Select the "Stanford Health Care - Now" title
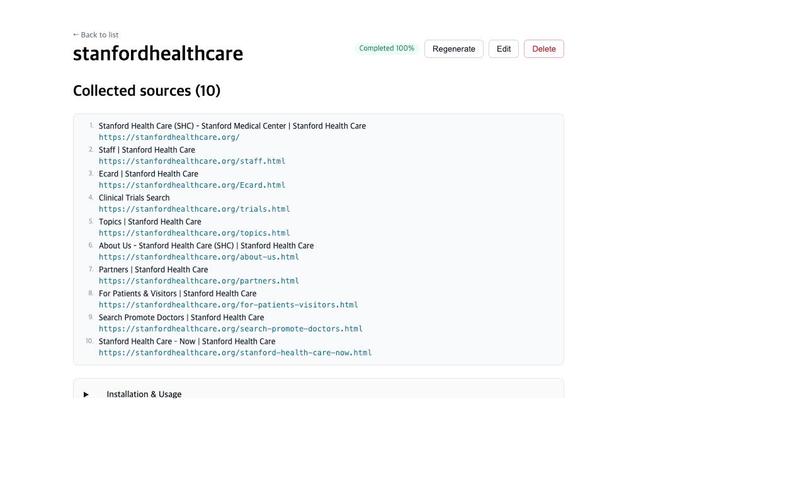This screenshot has height=504, width=806. [187, 341]
